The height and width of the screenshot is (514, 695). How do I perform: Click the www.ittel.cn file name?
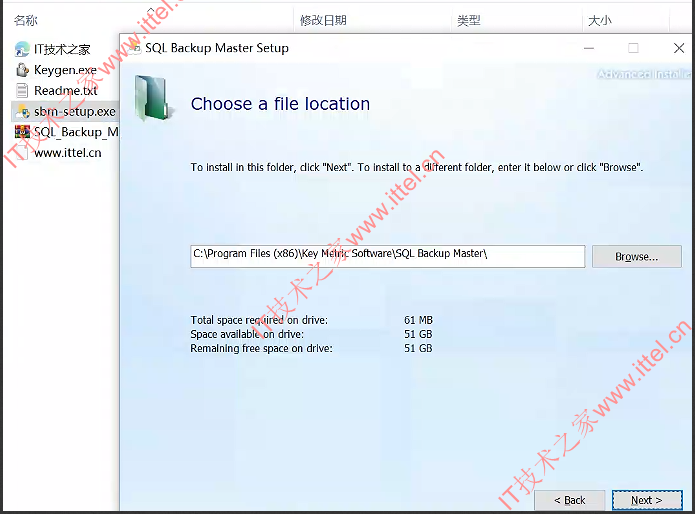(68, 153)
